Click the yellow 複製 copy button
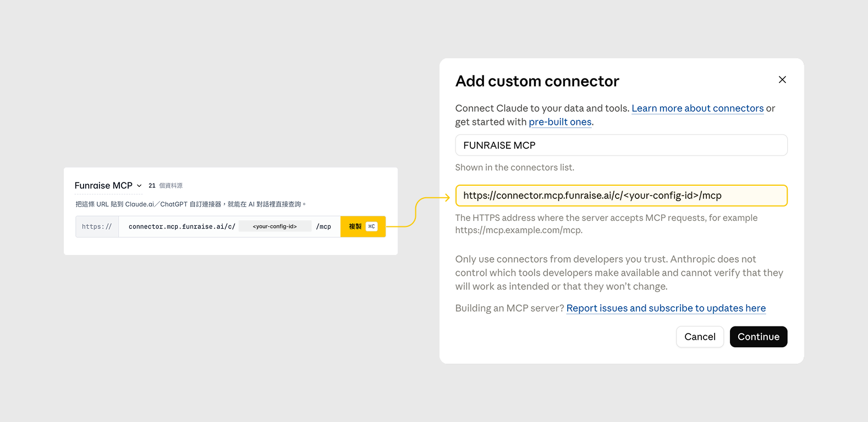This screenshot has width=868, height=422. click(363, 226)
